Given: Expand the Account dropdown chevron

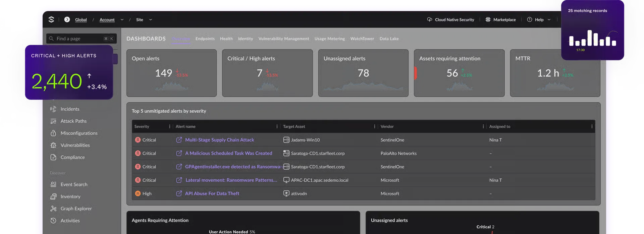Looking at the screenshot, I should 122,19.
